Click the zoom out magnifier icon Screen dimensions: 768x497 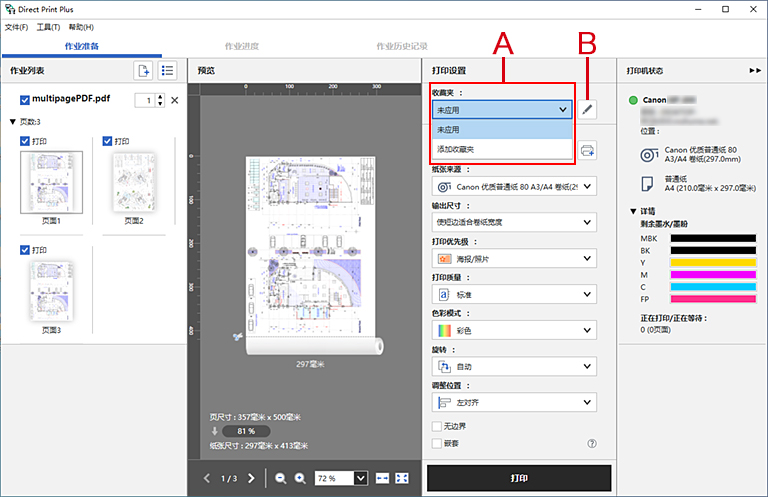[x=281, y=479]
